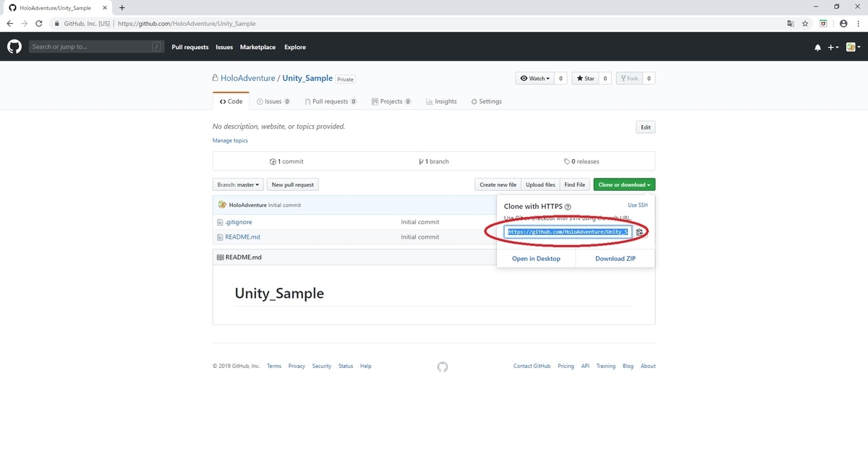Switch cloning to Use SSH
Image resolution: width=868 pixels, height=470 pixels.
[x=637, y=205]
